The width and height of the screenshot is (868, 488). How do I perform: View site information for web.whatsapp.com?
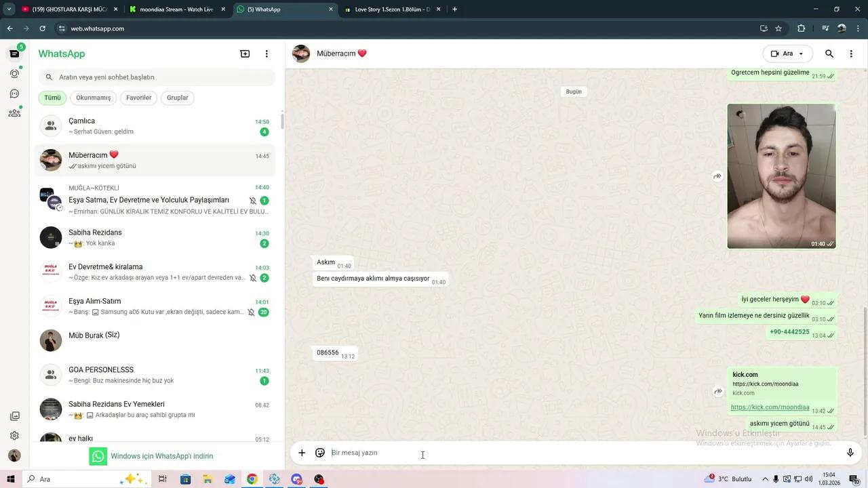pos(62,28)
